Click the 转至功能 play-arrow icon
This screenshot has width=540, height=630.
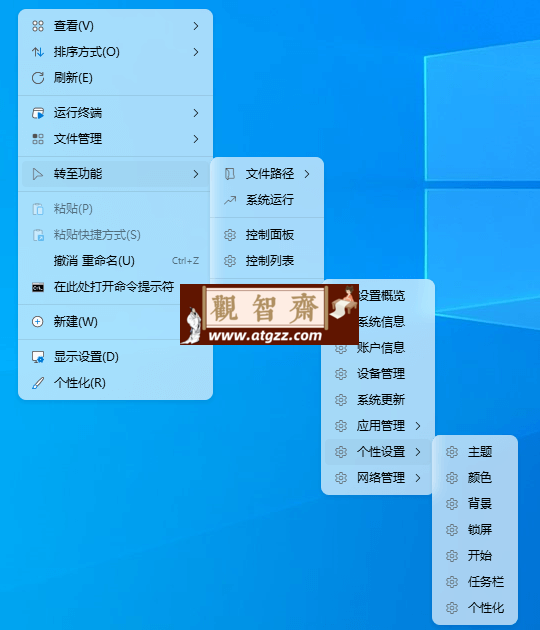(38, 174)
